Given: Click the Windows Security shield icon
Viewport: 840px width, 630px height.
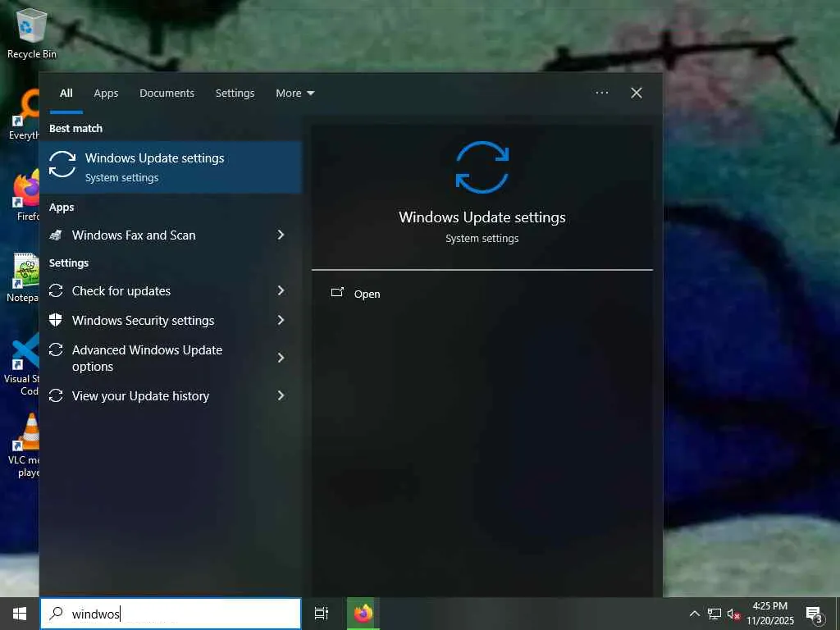Looking at the screenshot, I should (56, 321).
